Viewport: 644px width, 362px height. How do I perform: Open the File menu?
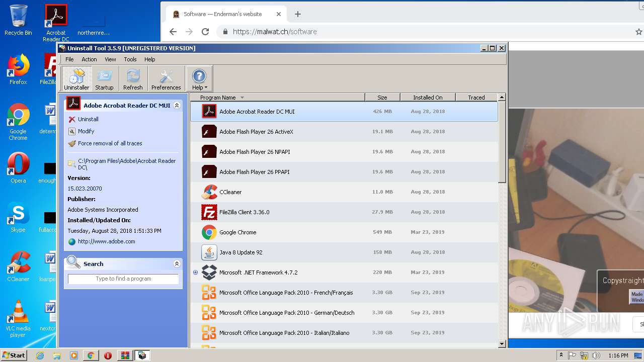(x=69, y=59)
